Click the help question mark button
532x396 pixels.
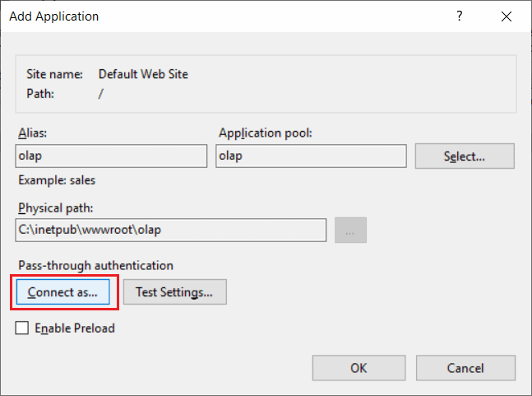pyautogui.click(x=460, y=16)
